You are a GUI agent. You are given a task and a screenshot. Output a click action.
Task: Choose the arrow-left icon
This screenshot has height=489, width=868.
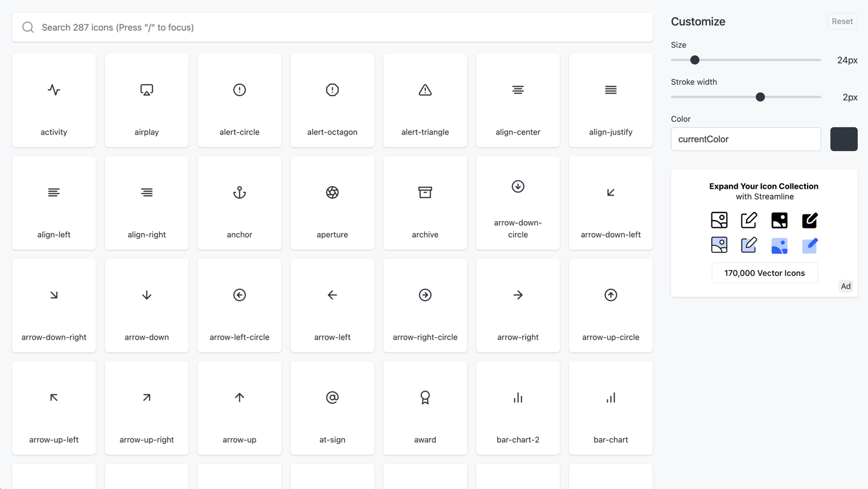pos(332,305)
